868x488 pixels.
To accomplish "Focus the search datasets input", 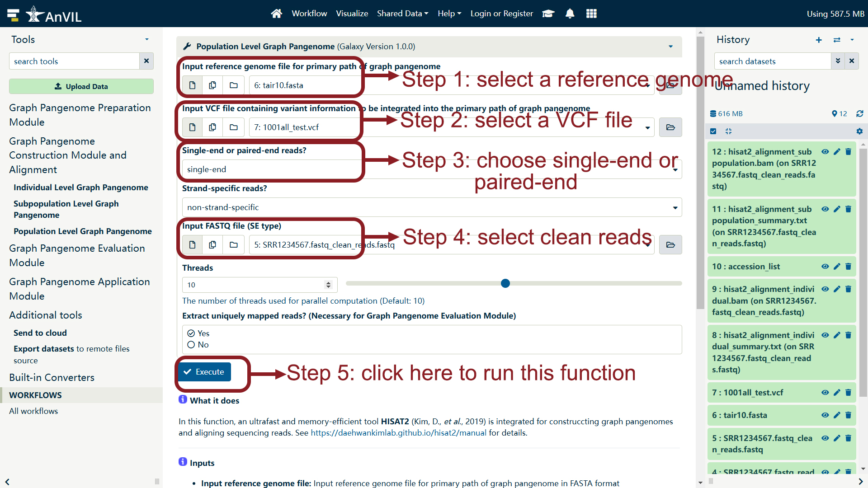I will [773, 61].
